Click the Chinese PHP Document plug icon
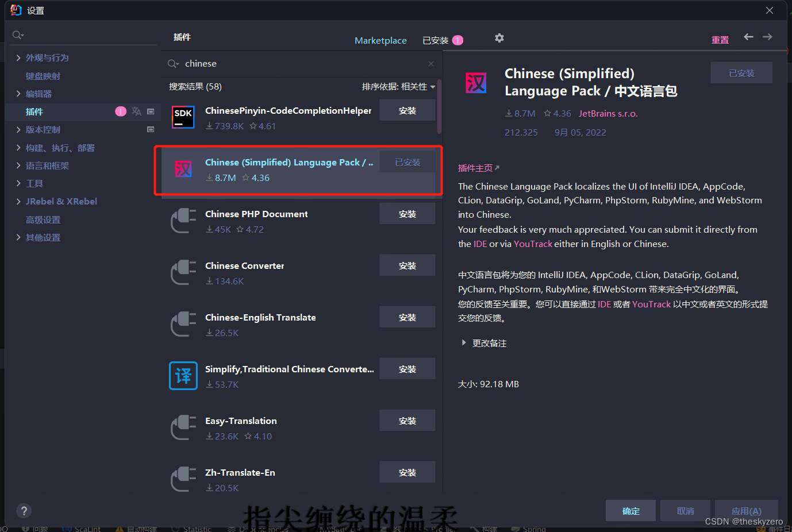 (x=184, y=221)
